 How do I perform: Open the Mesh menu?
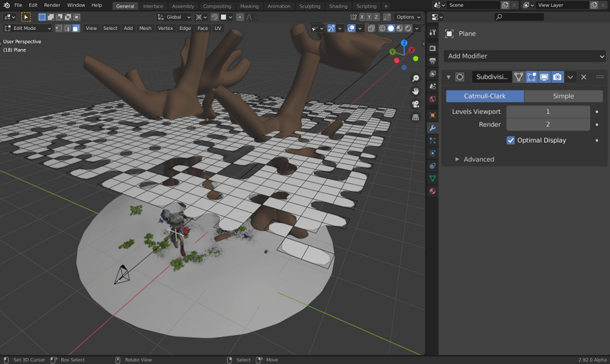[145, 28]
